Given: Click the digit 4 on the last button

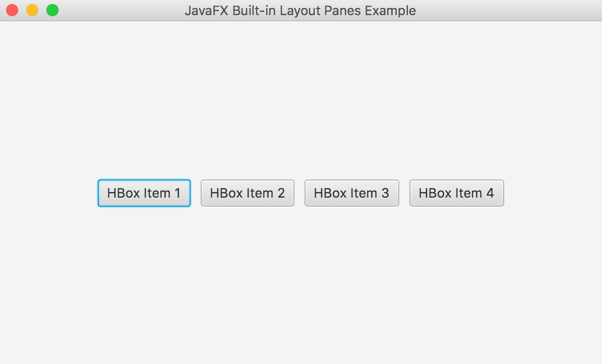Looking at the screenshot, I should pyautogui.click(x=490, y=193).
